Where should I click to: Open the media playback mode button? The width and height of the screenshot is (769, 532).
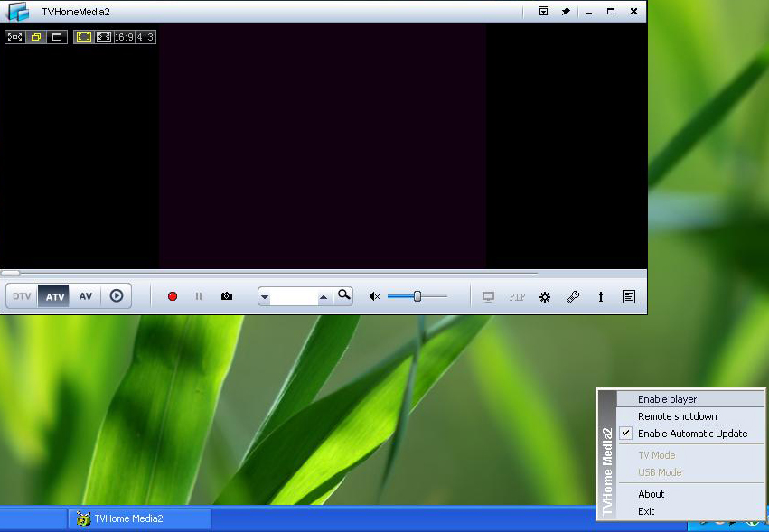tap(117, 296)
